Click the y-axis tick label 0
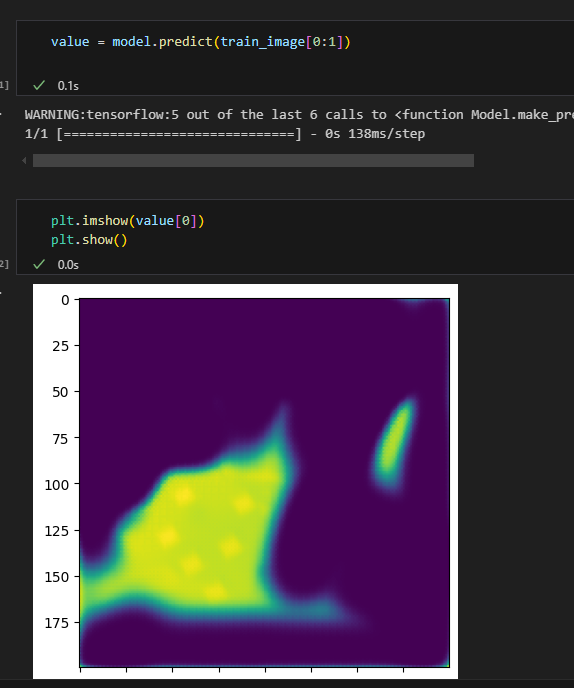 (65, 300)
